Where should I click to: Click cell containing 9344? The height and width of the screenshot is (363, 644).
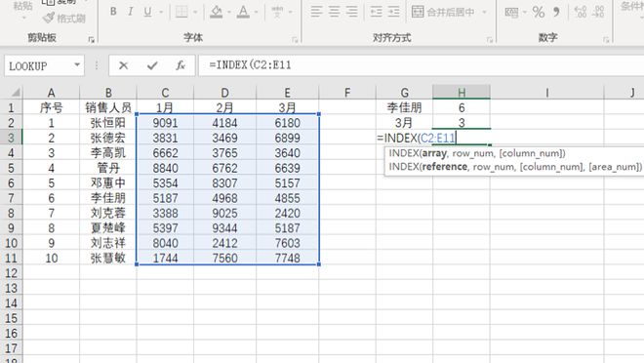[224, 228]
